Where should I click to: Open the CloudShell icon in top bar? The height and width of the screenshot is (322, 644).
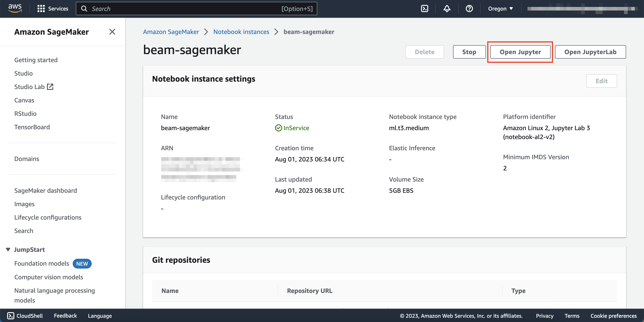(424, 9)
